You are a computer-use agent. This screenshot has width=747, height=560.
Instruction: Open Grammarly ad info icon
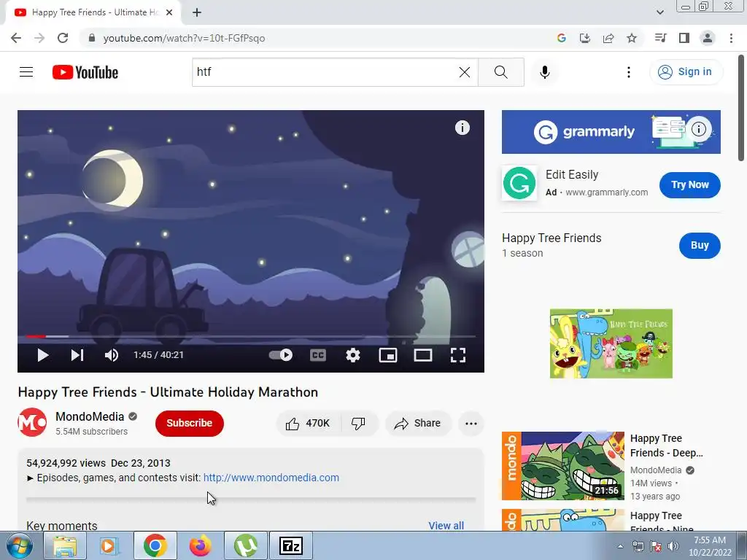click(x=698, y=128)
